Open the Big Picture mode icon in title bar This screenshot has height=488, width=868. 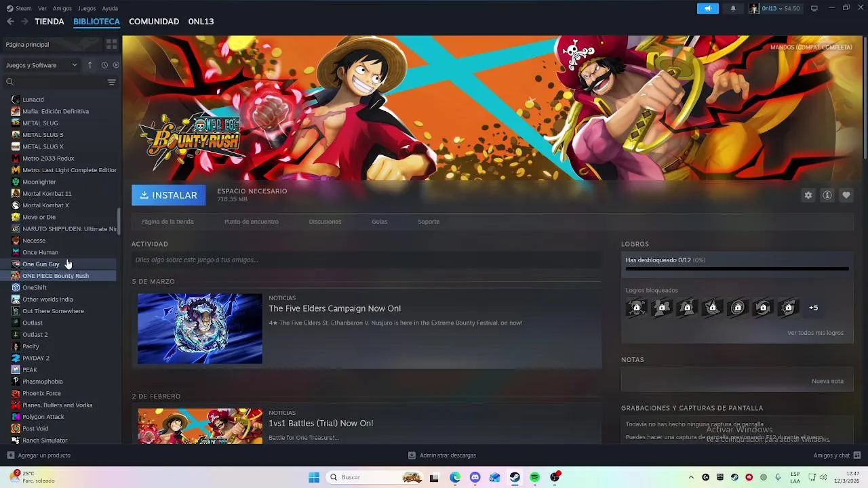[x=814, y=8]
